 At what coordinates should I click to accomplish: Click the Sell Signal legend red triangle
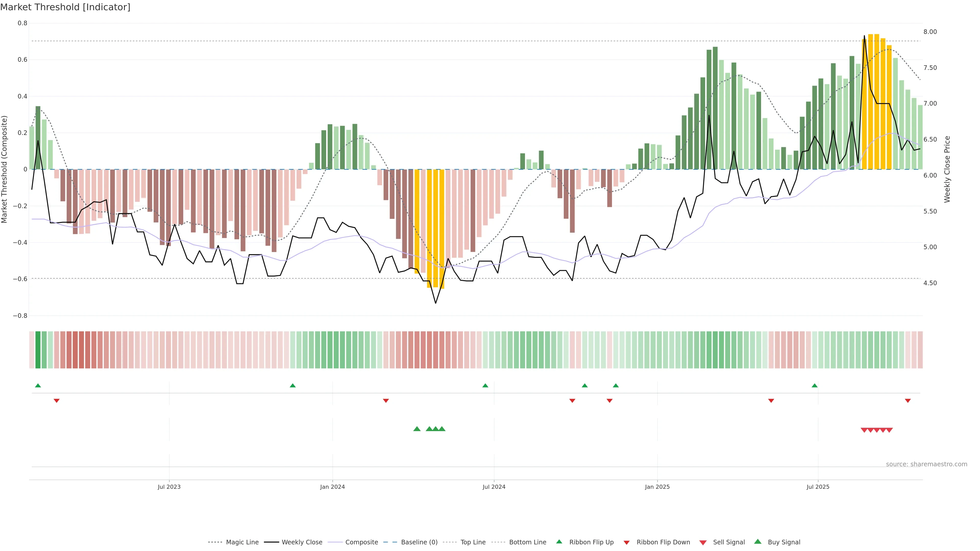coord(703,543)
